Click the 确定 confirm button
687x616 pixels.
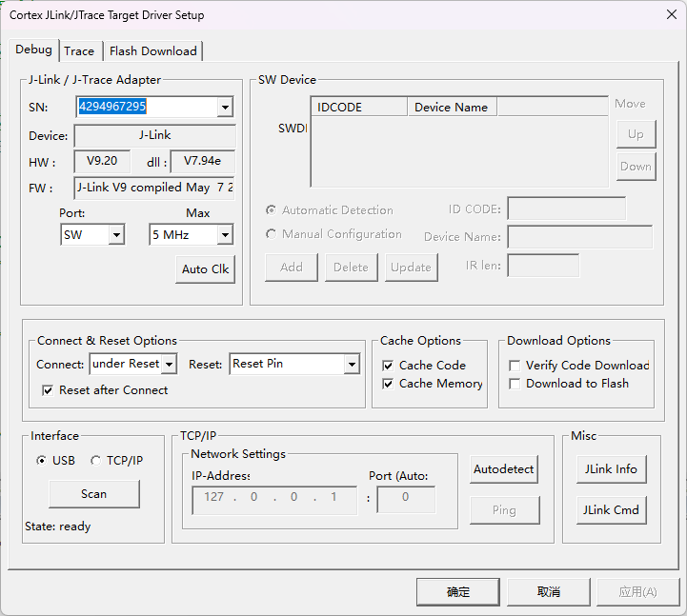(x=458, y=592)
